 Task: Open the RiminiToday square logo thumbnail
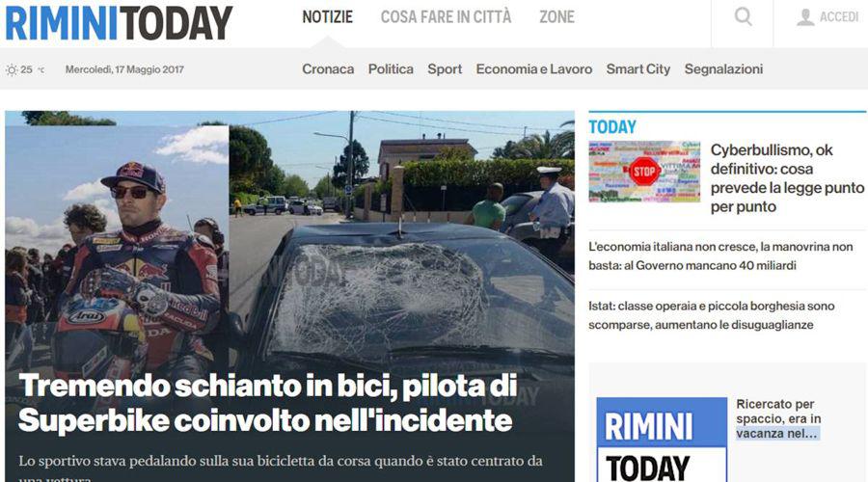point(662,440)
